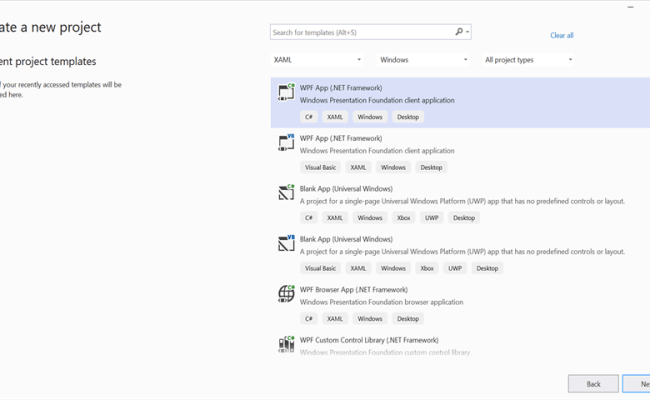Click the Xbox tag under C# Blank App
The width and height of the screenshot is (650, 400).
pos(403,218)
